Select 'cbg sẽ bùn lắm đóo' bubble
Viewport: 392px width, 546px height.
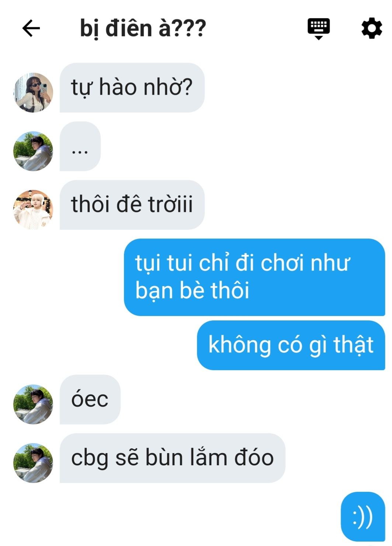tap(173, 458)
